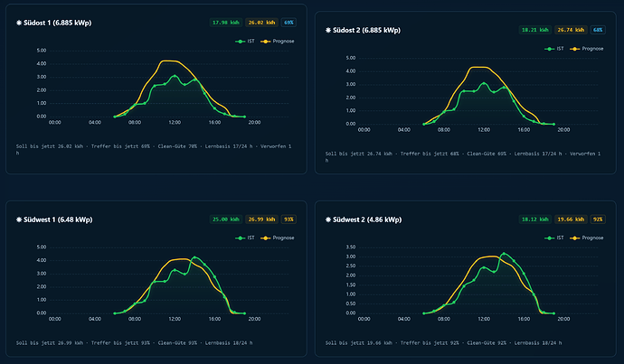The height and width of the screenshot is (364, 624).
Task: Click the sun icon beside Südwest 2
Action: [328, 219]
